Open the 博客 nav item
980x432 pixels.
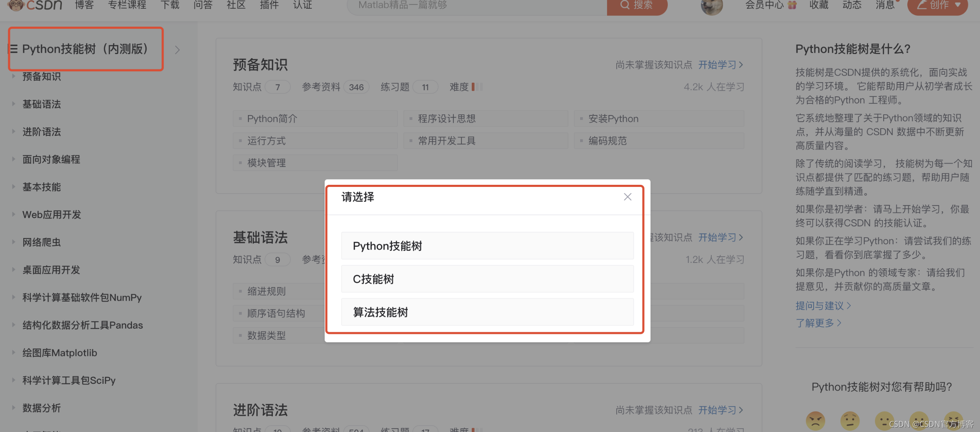click(84, 5)
